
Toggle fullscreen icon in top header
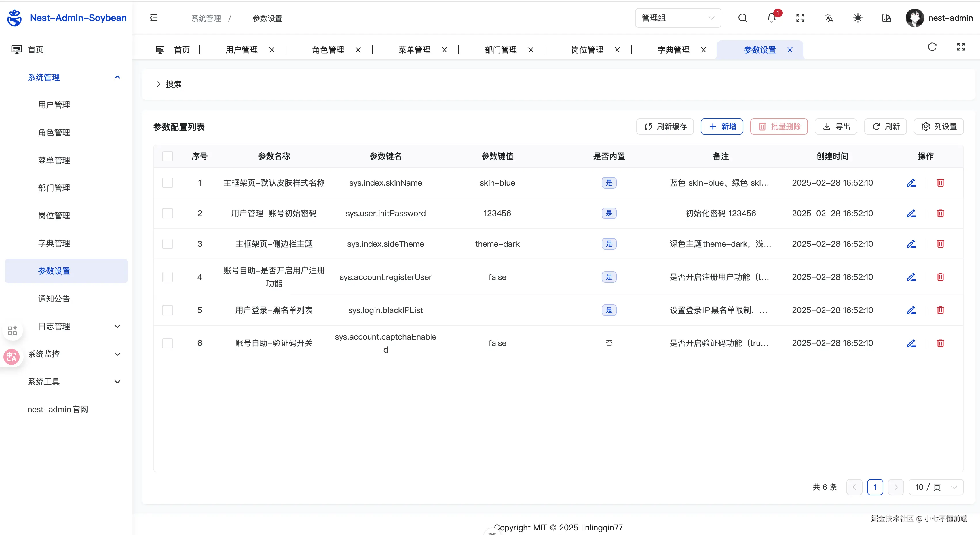pyautogui.click(x=800, y=18)
